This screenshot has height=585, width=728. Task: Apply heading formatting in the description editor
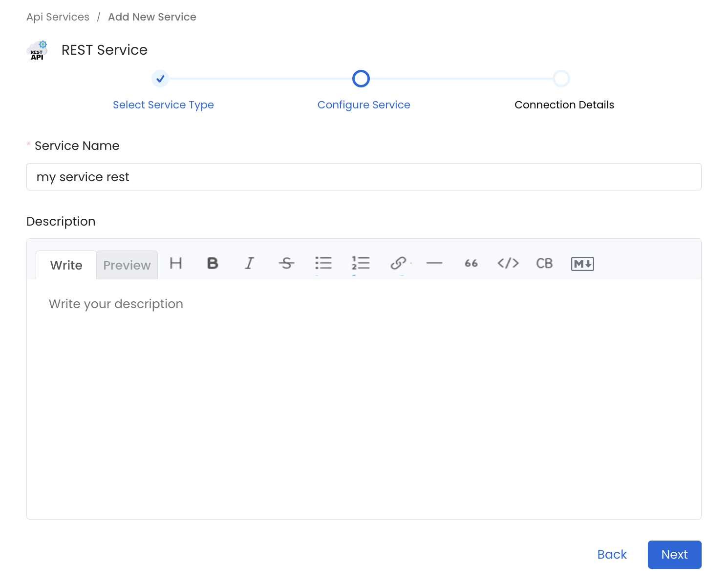tap(176, 264)
